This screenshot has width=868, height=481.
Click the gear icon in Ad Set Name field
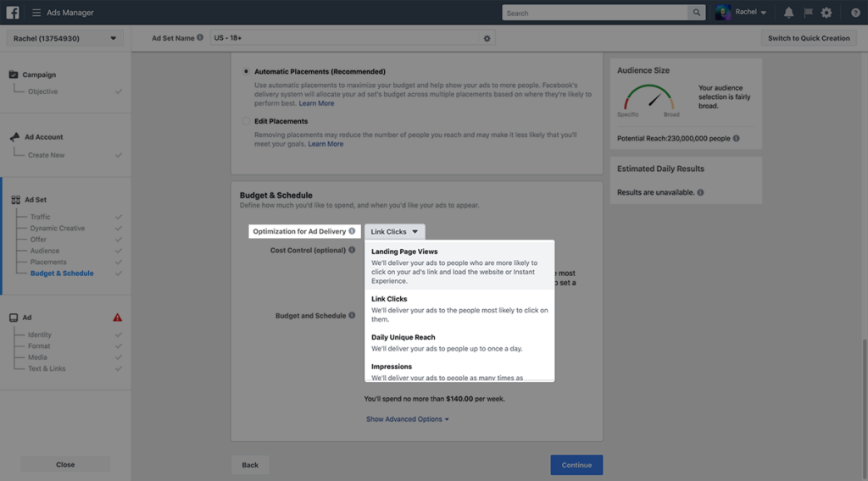click(x=487, y=38)
